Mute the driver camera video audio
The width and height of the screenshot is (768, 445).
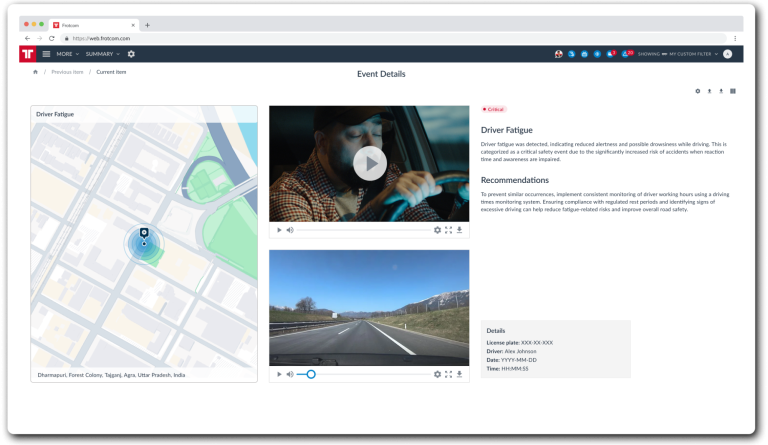pyautogui.click(x=290, y=230)
